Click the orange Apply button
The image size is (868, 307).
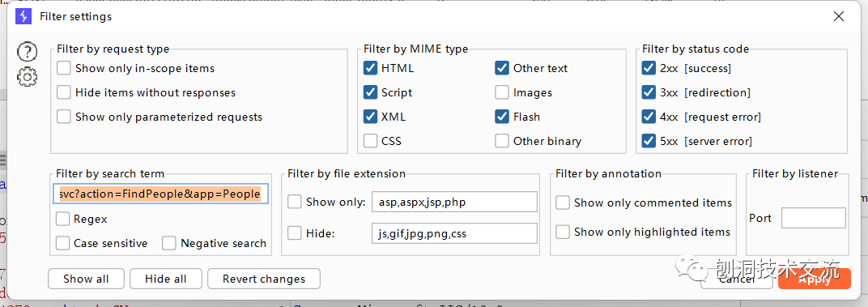coord(815,279)
